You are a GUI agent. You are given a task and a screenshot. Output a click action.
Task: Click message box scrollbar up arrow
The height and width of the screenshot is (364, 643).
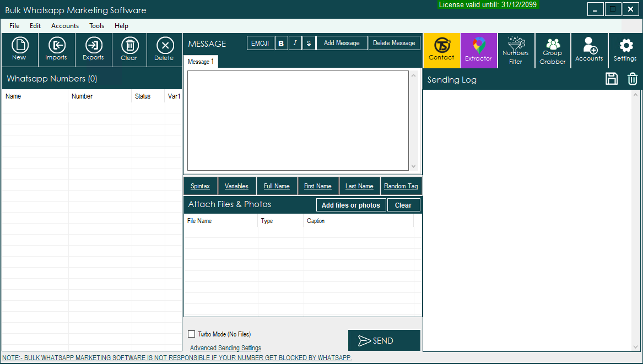[413, 75]
